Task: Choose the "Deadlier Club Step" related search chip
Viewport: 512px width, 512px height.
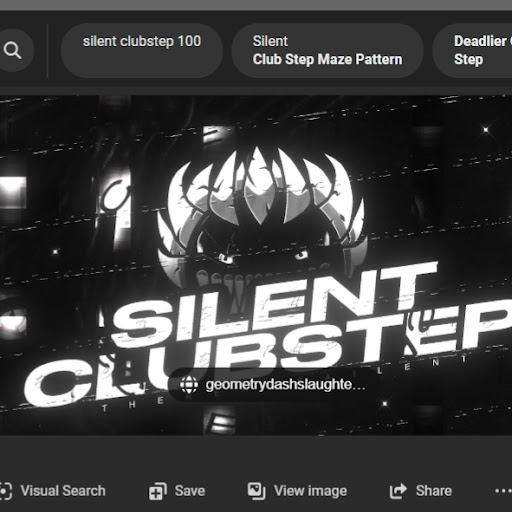Action: (472, 51)
